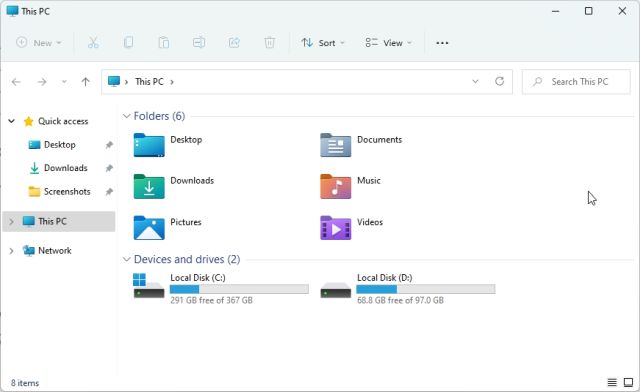
Task: Minimize the This PC window
Action: (556, 11)
